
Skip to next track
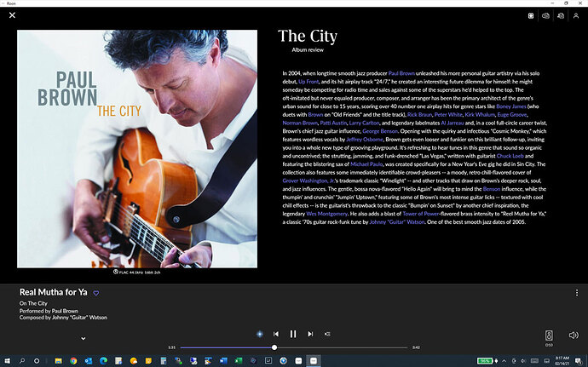(x=310, y=334)
